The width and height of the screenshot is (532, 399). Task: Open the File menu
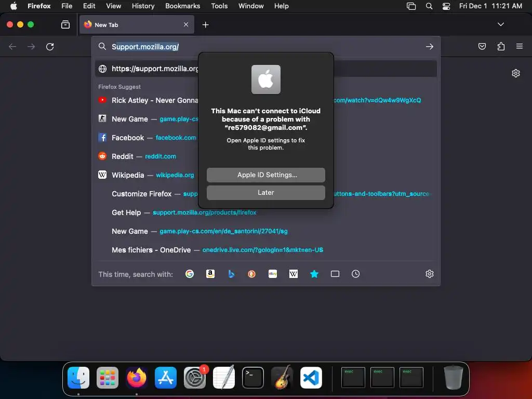click(67, 6)
